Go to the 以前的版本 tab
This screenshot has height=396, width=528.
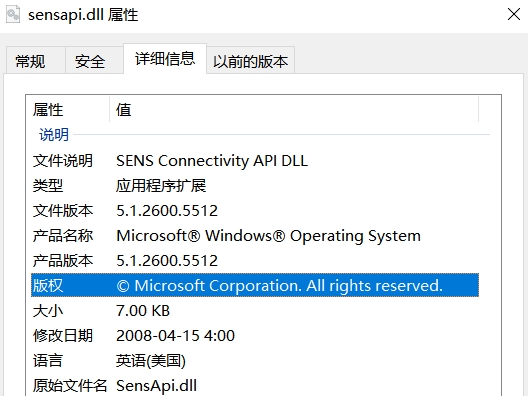pyautogui.click(x=251, y=61)
